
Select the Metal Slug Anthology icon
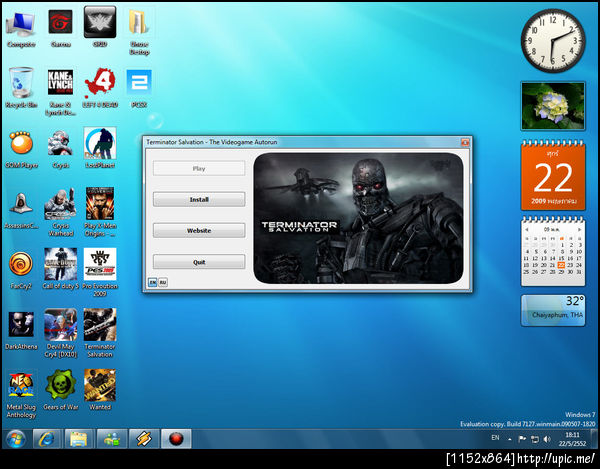click(x=21, y=394)
